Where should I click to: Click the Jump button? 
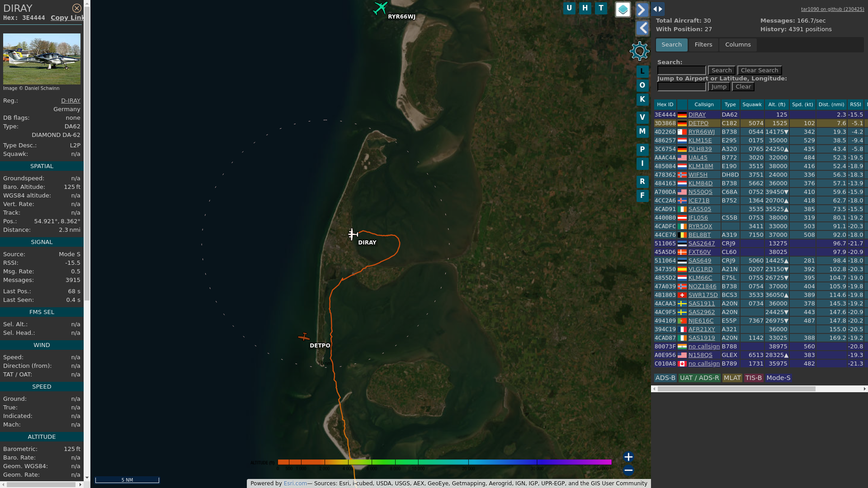tap(719, 87)
